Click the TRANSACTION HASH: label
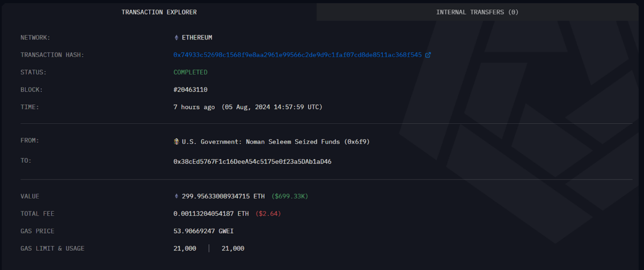 point(53,55)
